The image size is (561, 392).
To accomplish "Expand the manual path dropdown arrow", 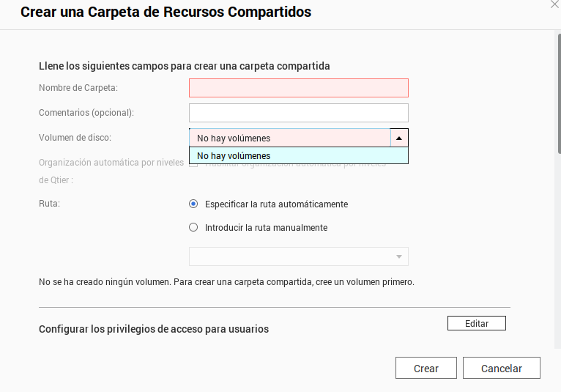I will 399,256.
